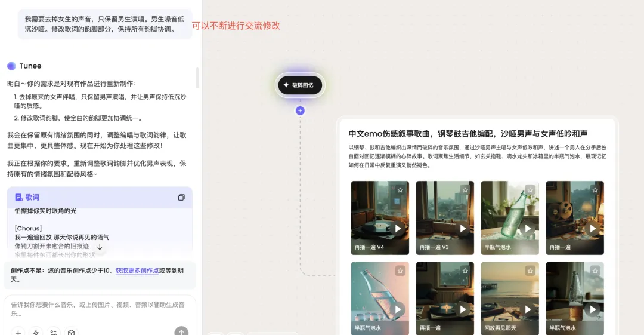Click the Tunee name label
Screen dimensions: 644x335
coord(30,66)
